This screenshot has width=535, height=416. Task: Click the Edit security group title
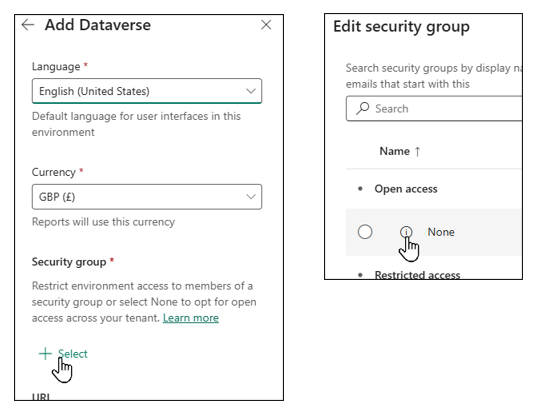click(401, 27)
